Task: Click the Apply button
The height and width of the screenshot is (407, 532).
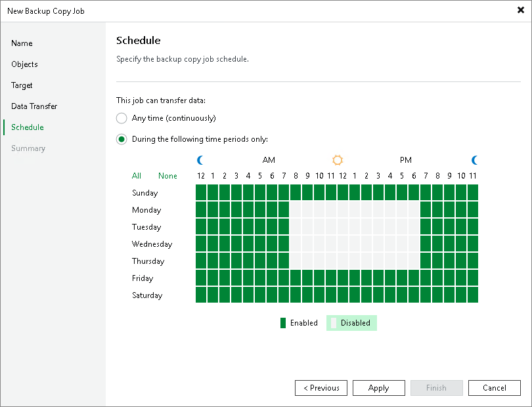Action: (379, 388)
